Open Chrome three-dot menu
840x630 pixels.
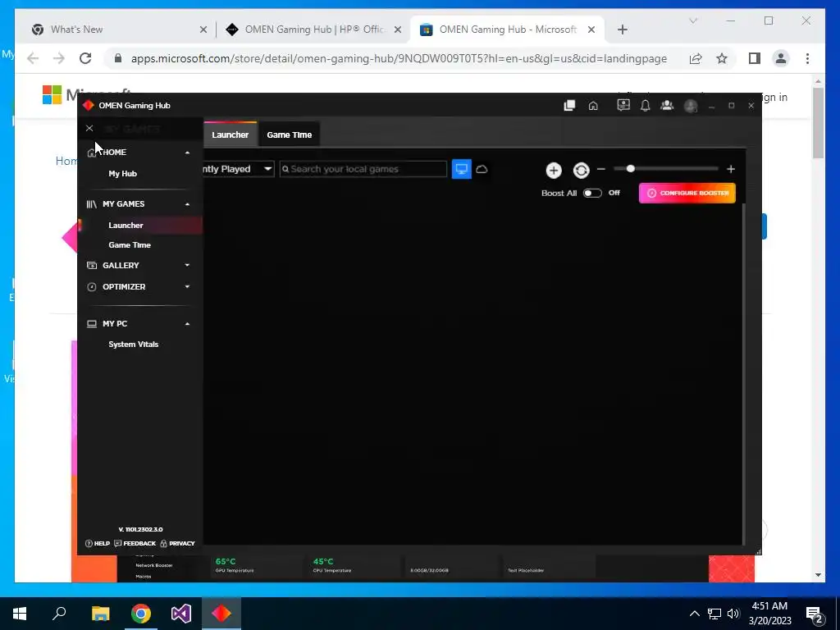tap(807, 58)
